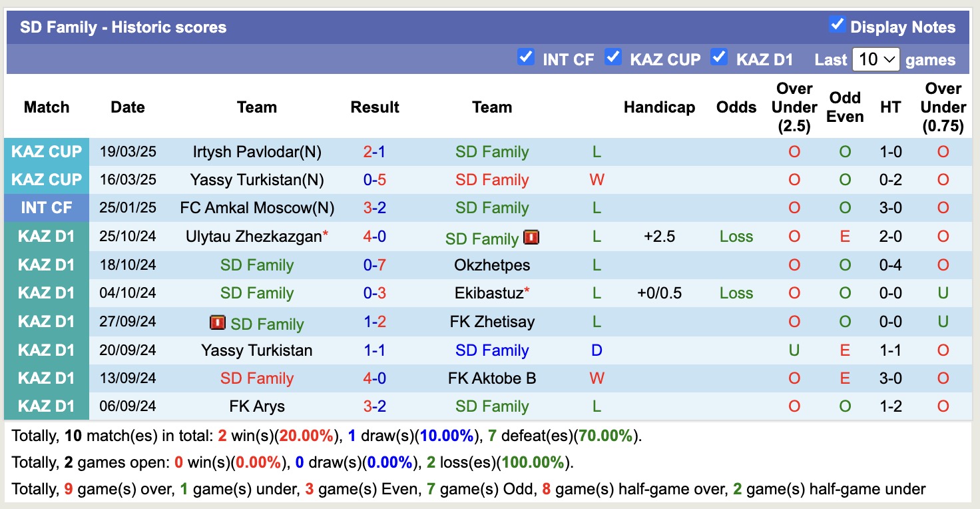Click the Date column header

(x=127, y=107)
